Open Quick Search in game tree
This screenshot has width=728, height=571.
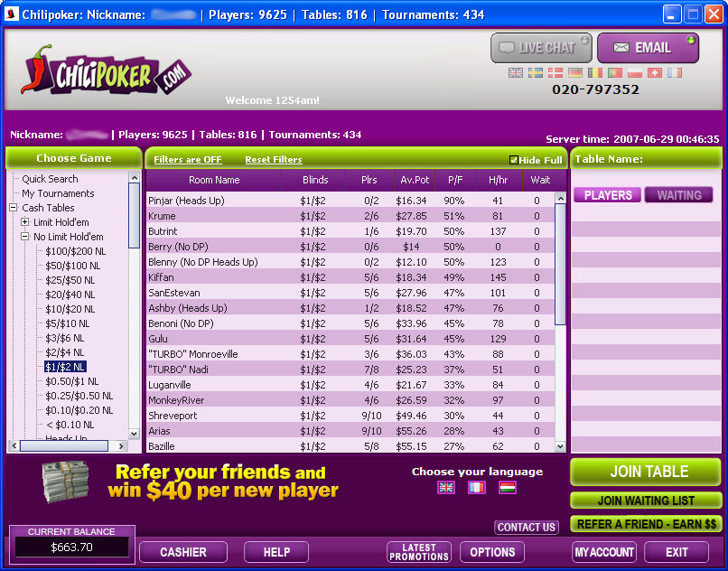(50, 179)
